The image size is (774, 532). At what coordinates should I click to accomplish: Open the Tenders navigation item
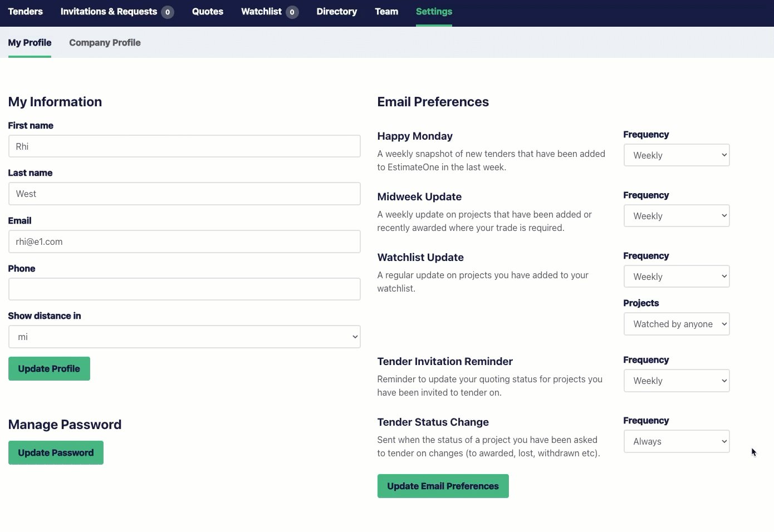pyautogui.click(x=25, y=12)
